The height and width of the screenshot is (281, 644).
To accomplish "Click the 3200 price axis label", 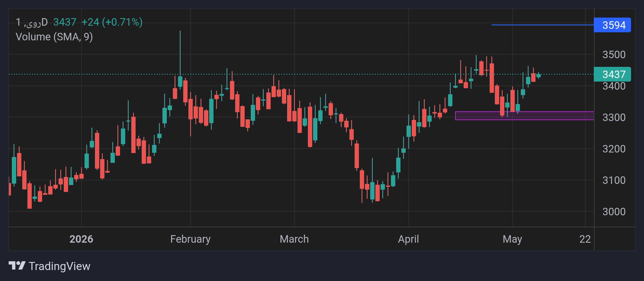I will coord(614,149).
